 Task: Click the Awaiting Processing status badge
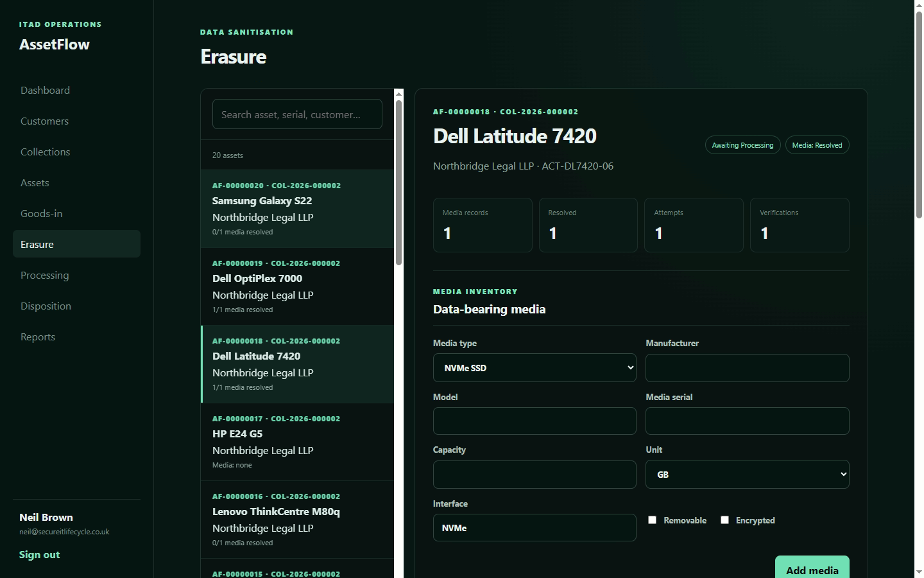tap(743, 145)
